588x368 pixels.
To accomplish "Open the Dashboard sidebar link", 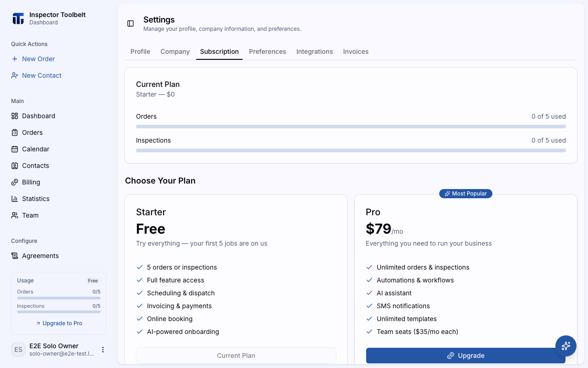I will point(59,116).
